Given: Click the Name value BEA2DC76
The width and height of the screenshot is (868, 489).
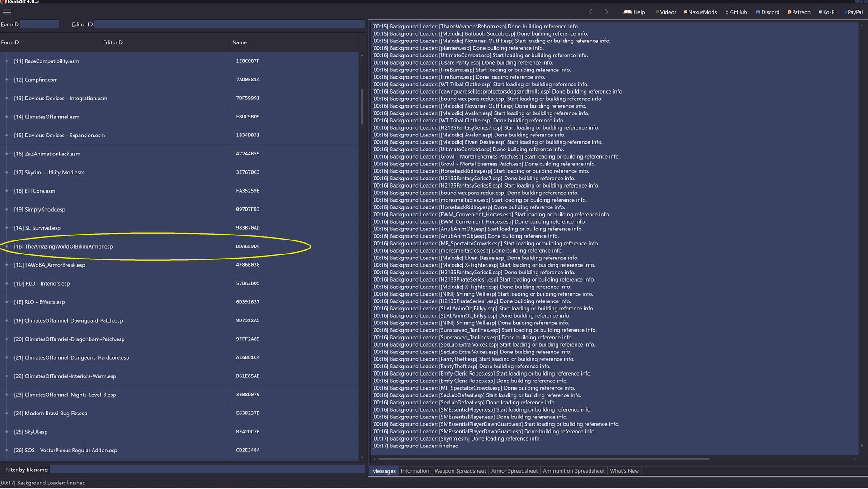Looking at the screenshot, I should [248, 432].
